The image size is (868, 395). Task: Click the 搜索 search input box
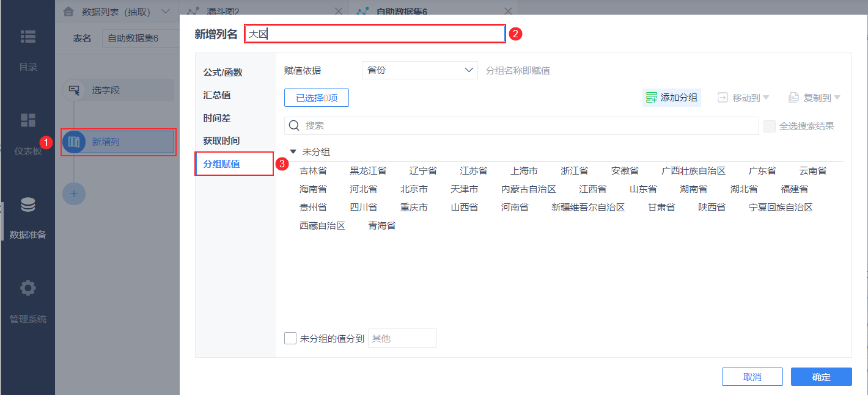pyautogui.click(x=521, y=126)
